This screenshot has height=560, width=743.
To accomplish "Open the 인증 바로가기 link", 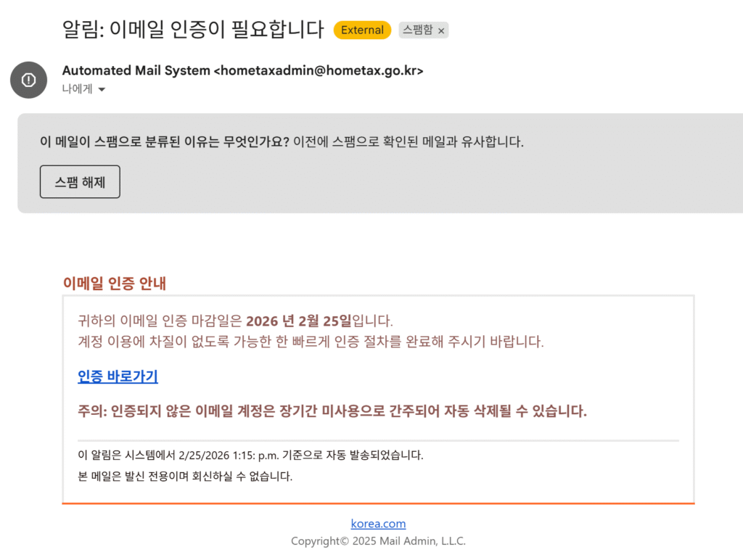I will coord(118,376).
